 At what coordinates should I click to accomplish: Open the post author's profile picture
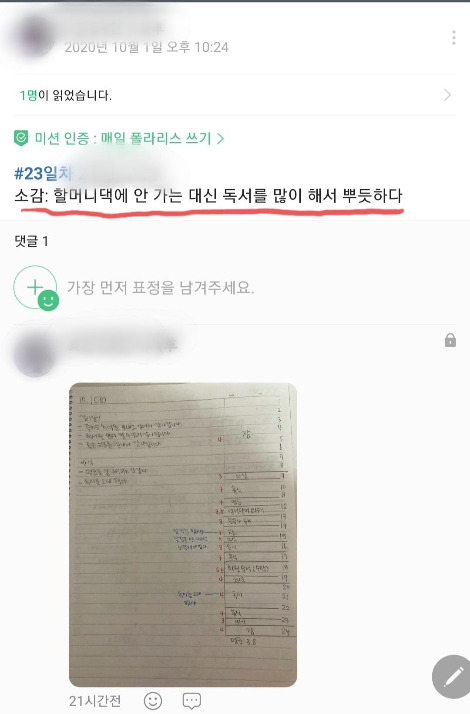(33, 36)
